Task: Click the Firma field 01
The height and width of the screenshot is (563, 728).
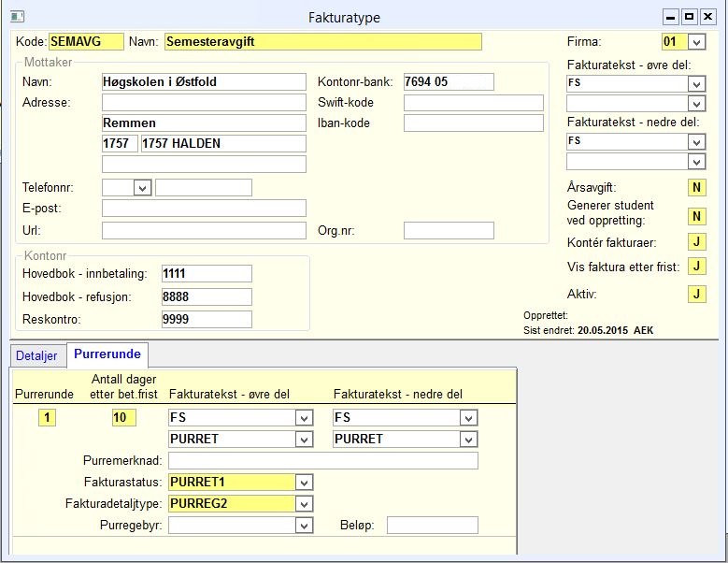Action: pyautogui.click(x=675, y=42)
